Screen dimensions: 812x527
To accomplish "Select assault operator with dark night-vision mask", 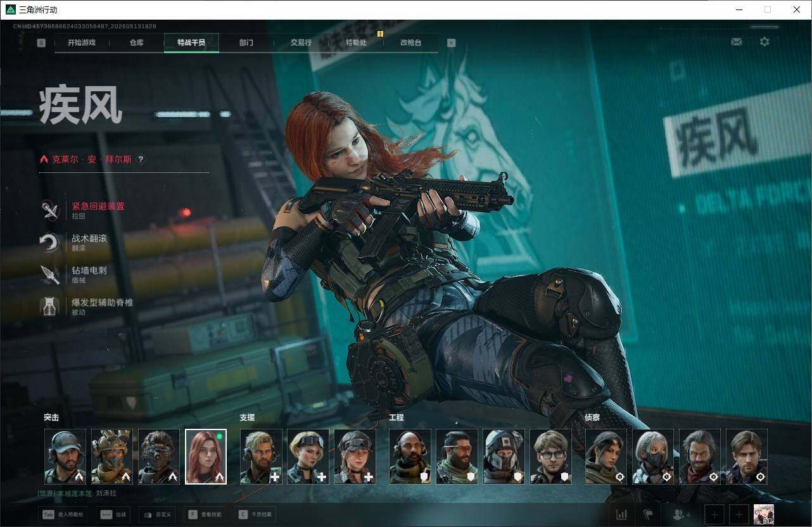I will [x=159, y=457].
